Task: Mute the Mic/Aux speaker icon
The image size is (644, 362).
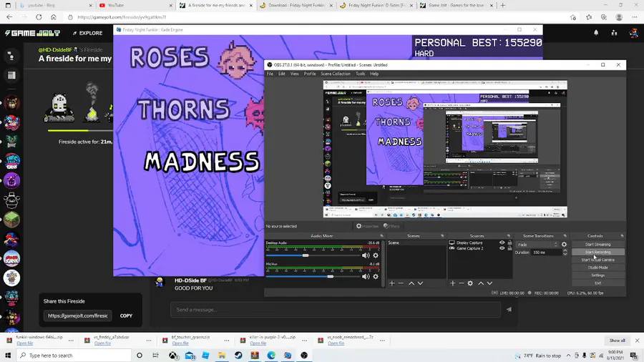Action: 366,277
